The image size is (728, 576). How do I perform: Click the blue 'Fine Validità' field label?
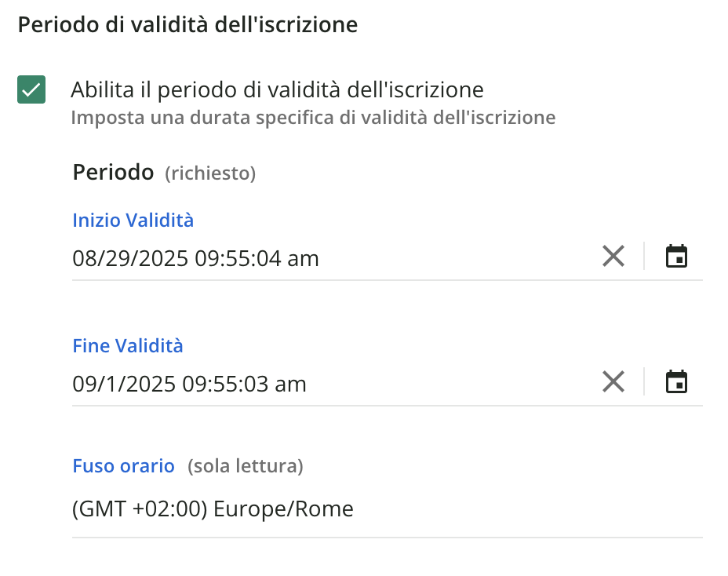(x=127, y=345)
